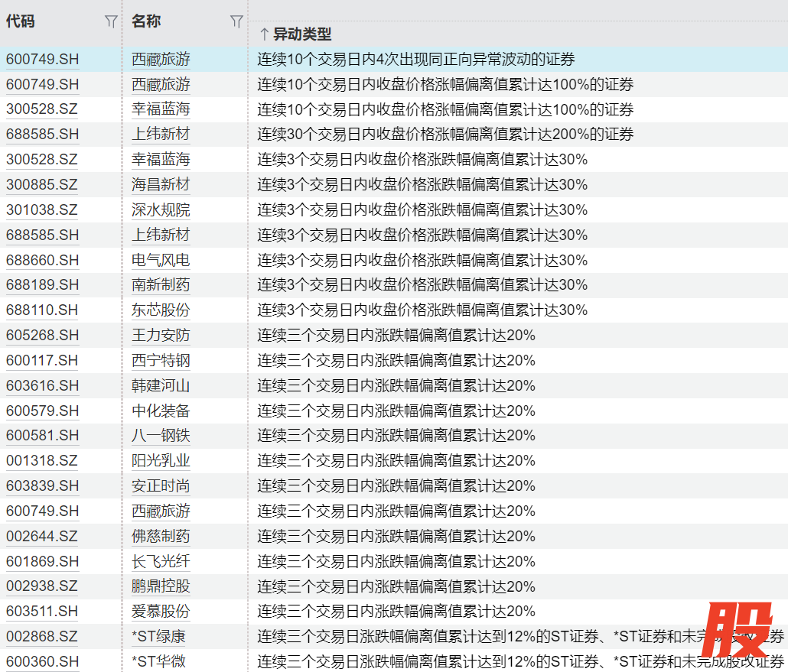Click the 代码 column header label
Image resolution: width=788 pixels, height=672 pixels.
coord(21,21)
